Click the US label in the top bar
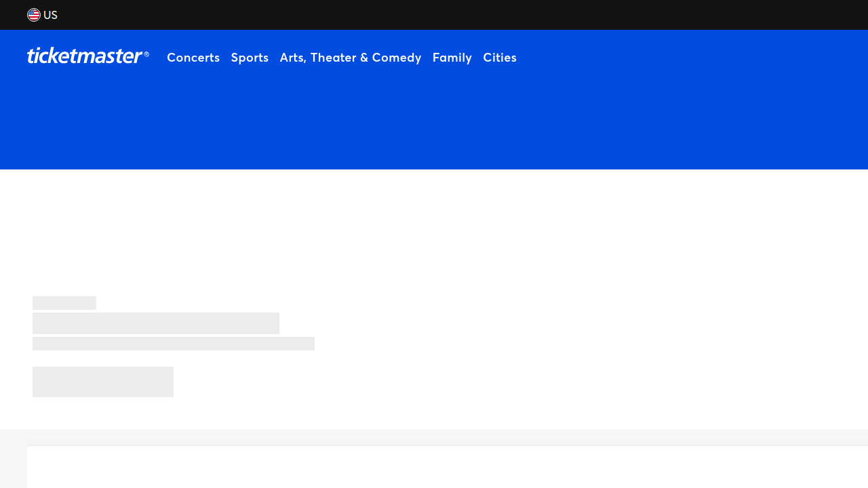868x488 pixels. coord(51,14)
